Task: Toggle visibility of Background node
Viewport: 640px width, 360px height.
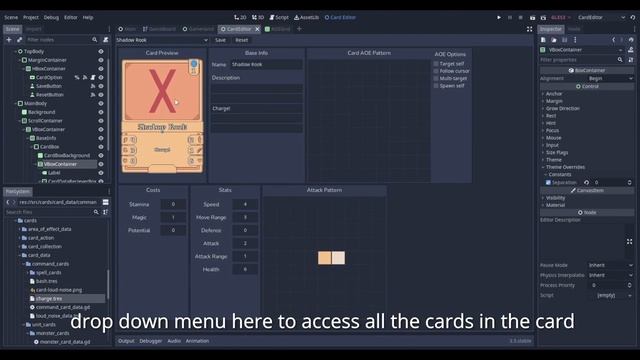Action: pos(101,112)
